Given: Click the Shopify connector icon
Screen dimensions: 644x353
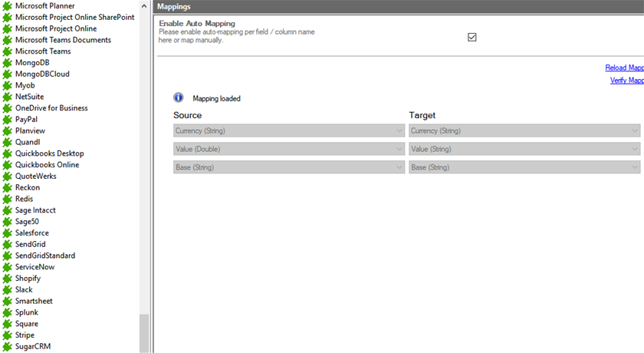Looking at the screenshot, I should pos(8,279).
